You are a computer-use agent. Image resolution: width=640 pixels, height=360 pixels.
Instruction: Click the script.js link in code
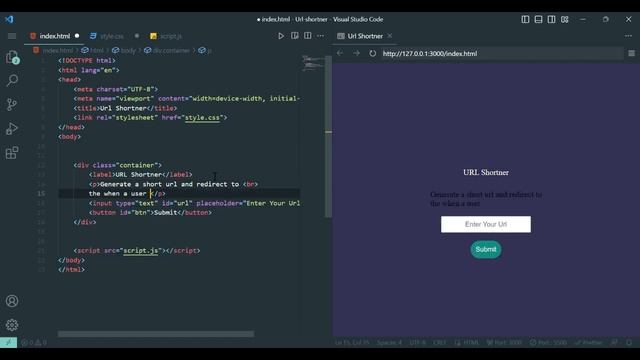click(x=140, y=251)
